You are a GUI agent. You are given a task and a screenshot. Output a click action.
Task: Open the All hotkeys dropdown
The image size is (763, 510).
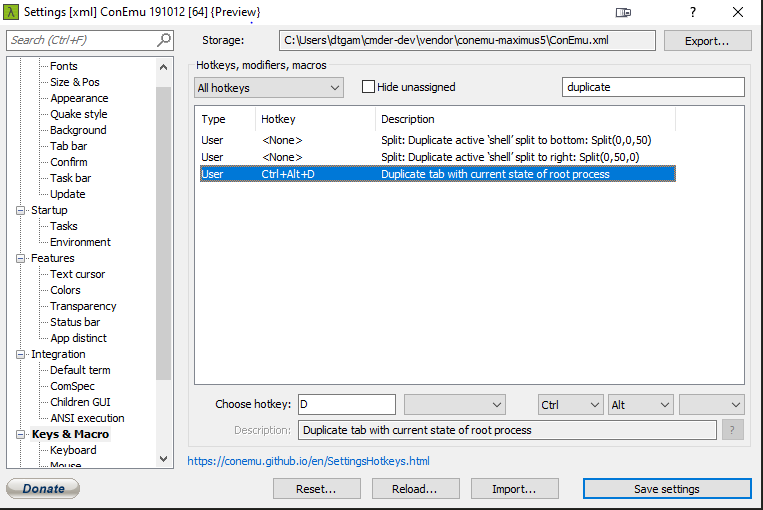point(269,88)
